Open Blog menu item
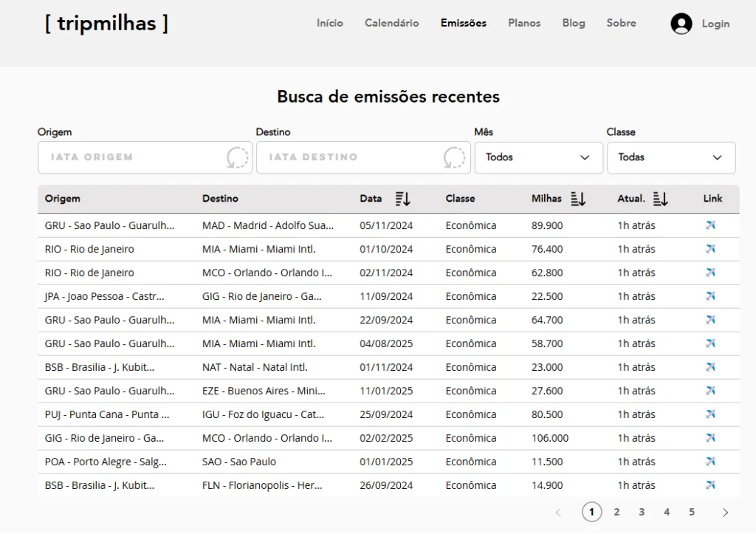This screenshot has width=756, height=534. [x=573, y=23]
